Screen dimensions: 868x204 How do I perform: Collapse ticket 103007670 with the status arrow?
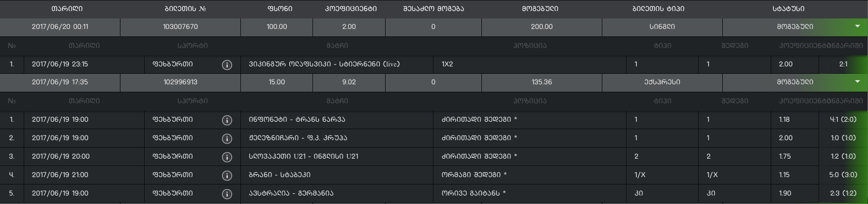point(857,26)
